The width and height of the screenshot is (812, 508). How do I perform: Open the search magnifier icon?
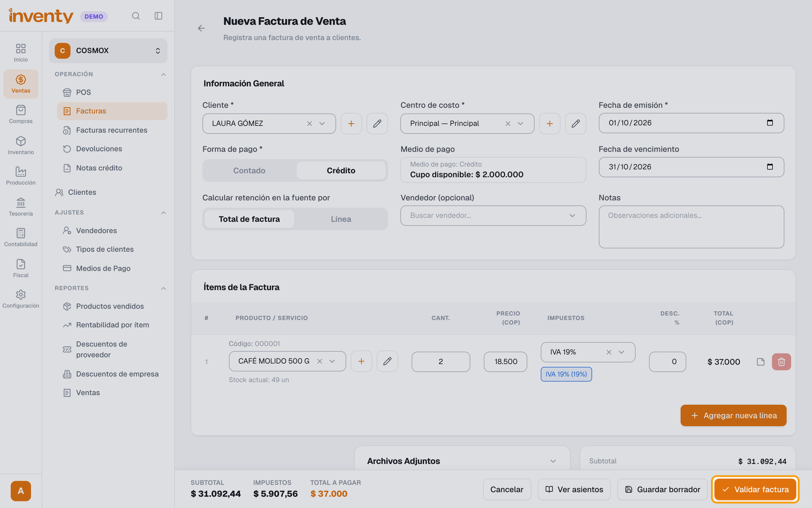[136, 16]
